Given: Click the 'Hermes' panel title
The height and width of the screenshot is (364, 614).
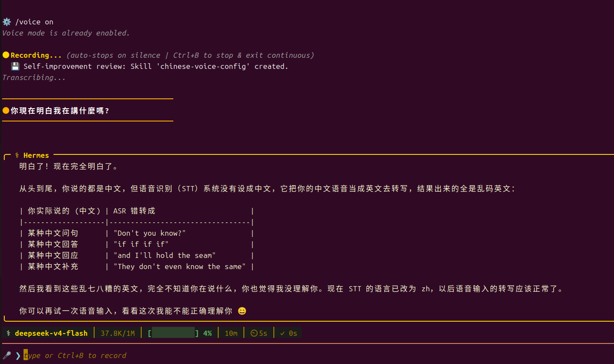Looking at the screenshot, I should click(36, 155).
